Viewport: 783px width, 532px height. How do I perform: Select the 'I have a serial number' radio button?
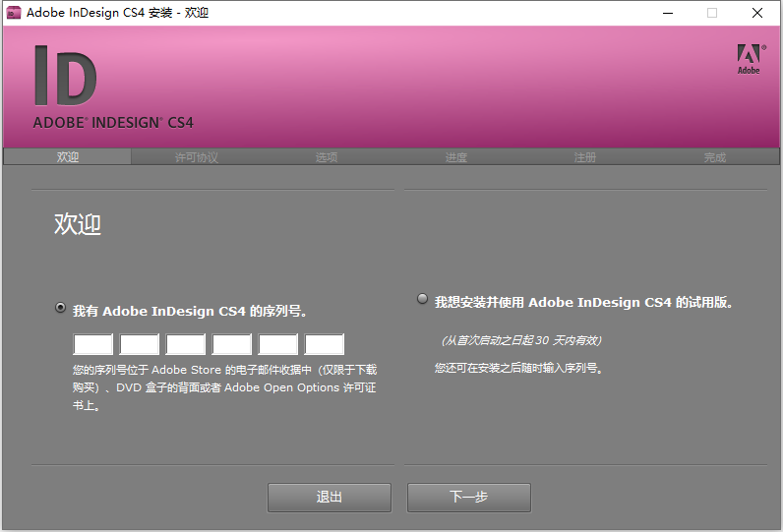pyautogui.click(x=60, y=308)
